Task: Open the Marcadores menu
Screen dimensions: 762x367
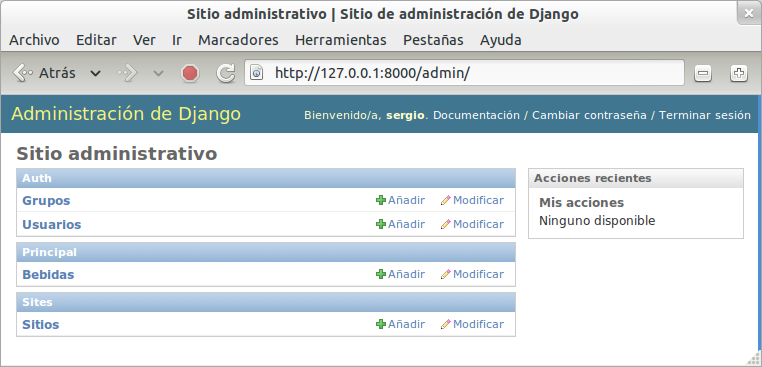Action: point(238,40)
